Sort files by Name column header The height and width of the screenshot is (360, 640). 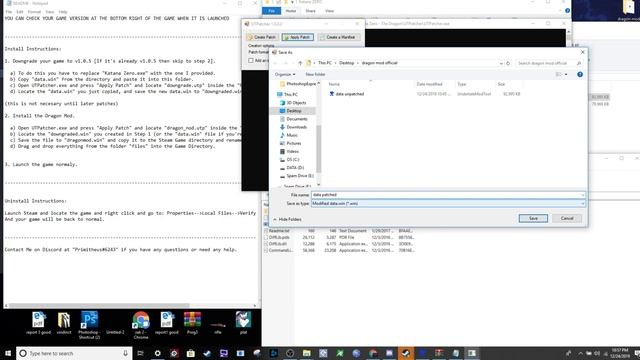(x=334, y=84)
